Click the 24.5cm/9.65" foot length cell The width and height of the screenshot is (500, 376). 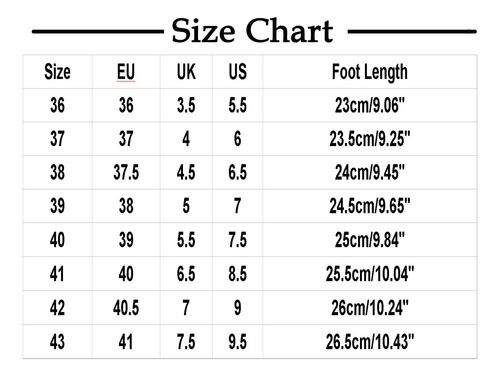tap(370, 206)
